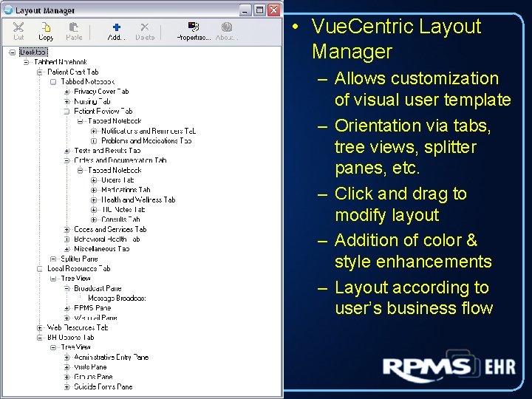
Task: Select the Suicide Forms Pane item
Action: [103, 386]
